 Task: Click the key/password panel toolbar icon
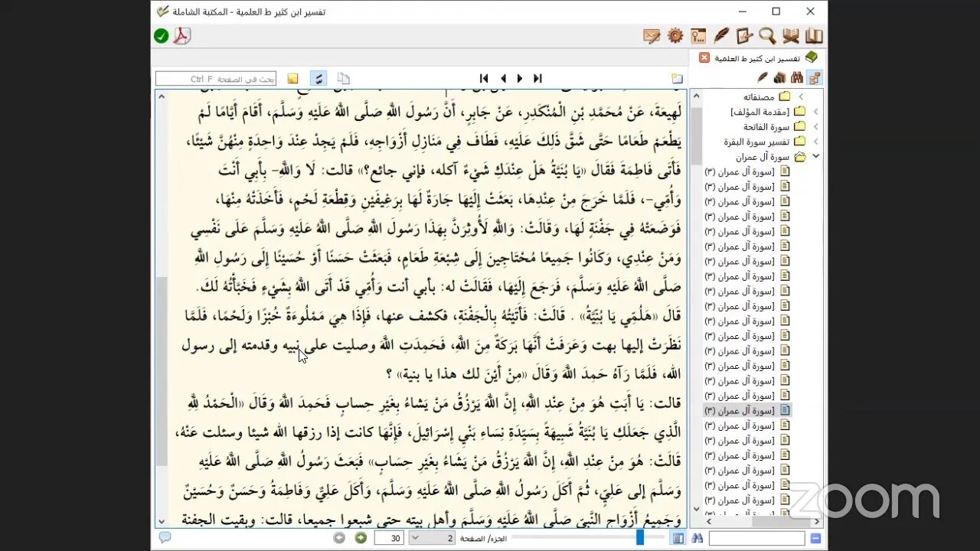698,36
